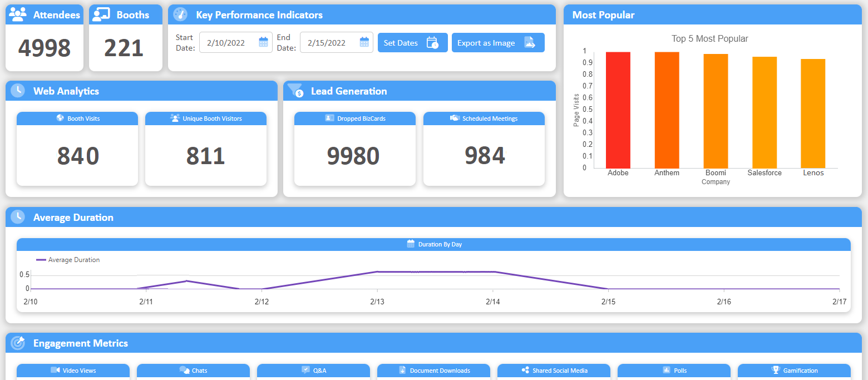Click the Booth Visits globe icon
868x380 pixels.
tap(60, 118)
